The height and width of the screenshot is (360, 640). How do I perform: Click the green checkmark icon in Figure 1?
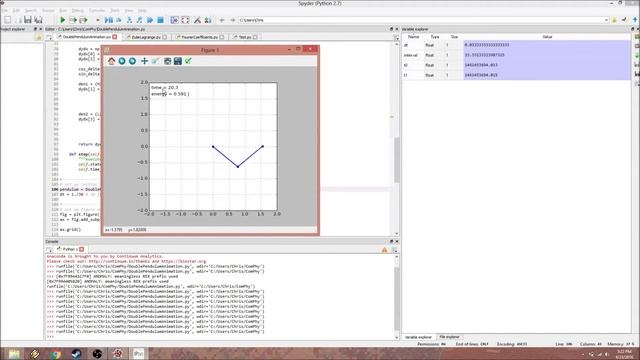(x=188, y=61)
